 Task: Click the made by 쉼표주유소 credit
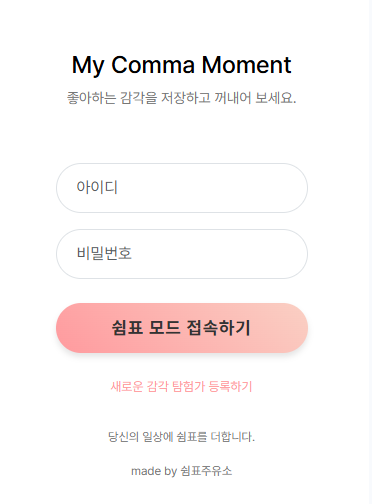(x=182, y=471)
